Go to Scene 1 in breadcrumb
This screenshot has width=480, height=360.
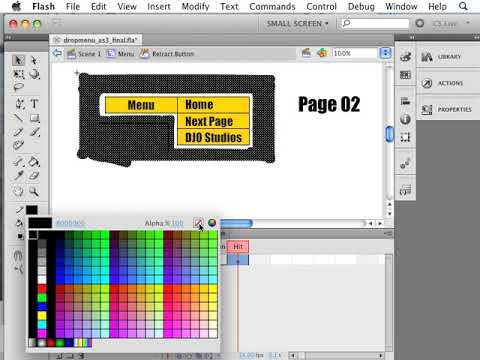[84, 54]
